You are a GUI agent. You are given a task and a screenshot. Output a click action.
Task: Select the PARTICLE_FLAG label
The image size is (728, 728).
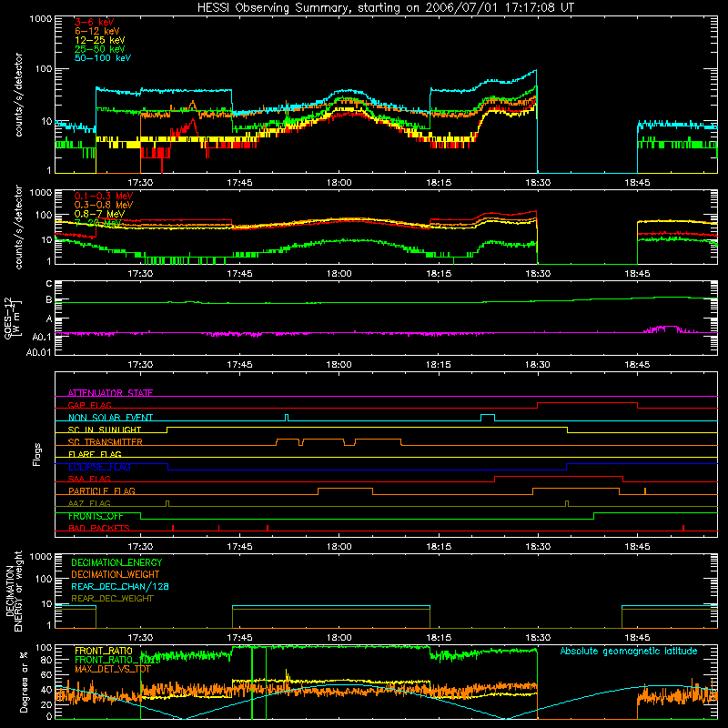click(x=102, y=491)
